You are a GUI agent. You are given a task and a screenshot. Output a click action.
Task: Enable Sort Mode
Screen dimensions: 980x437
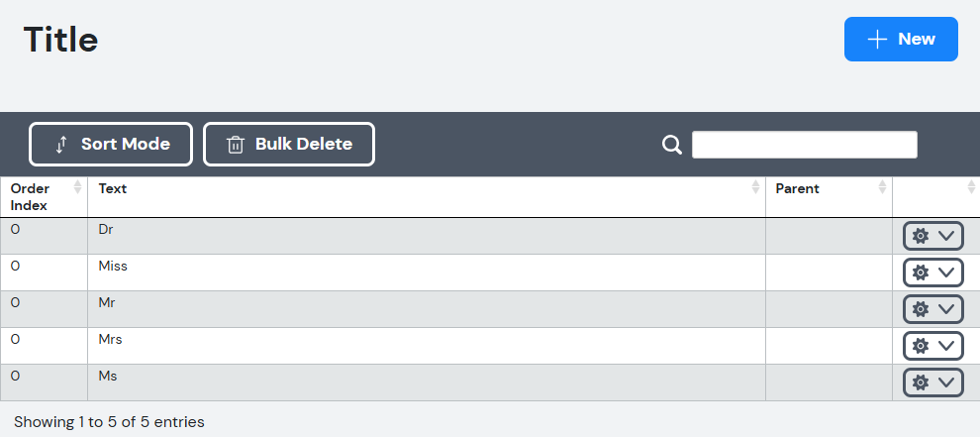pos(111,144)
